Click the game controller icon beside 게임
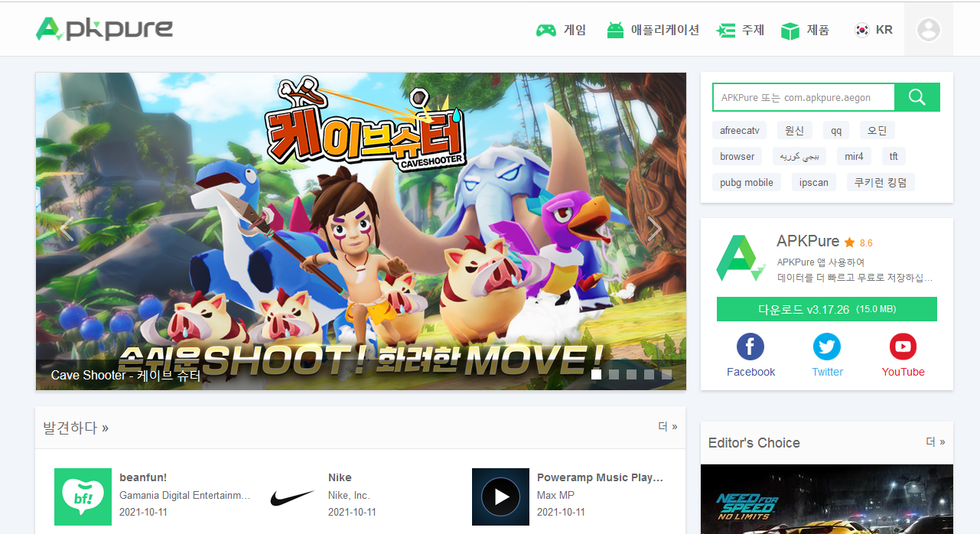980x534 pixels. 546,31
